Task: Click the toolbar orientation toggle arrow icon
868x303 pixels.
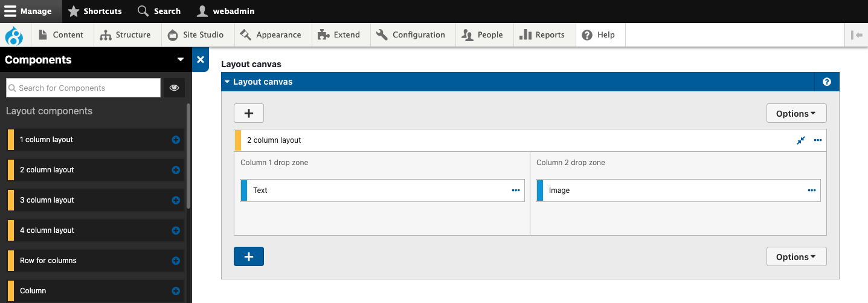Action: coord(857,35)
